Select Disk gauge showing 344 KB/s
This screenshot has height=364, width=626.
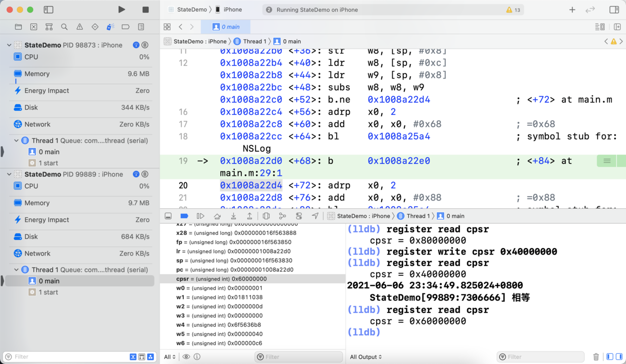point(81,107)
